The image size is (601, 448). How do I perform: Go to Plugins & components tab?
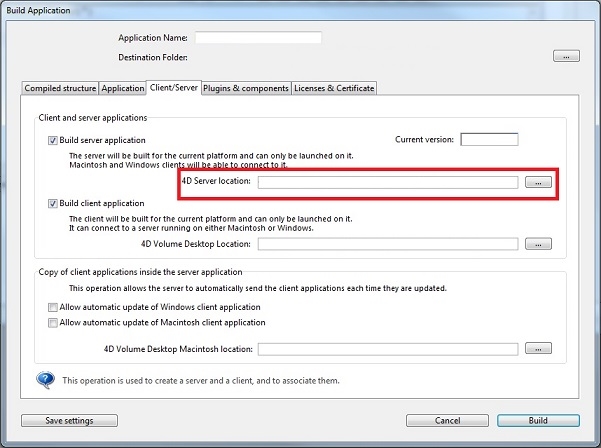coord(246,88)
